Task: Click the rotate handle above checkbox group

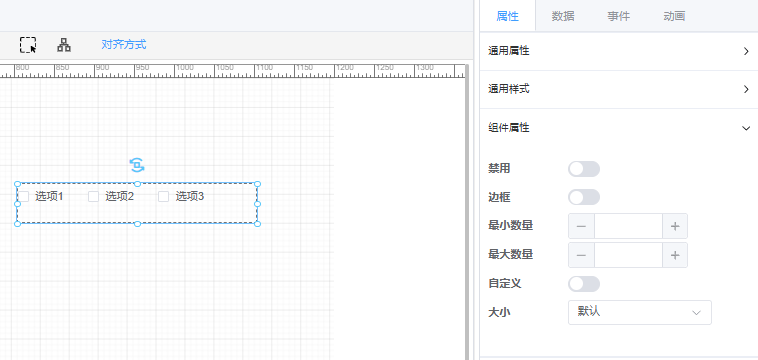Action: tap(137, 165)
